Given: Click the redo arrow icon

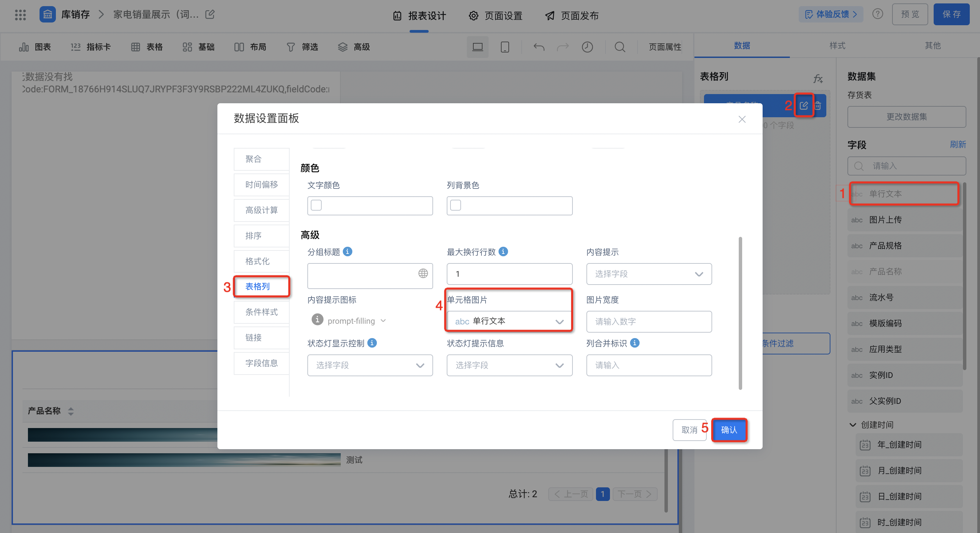Looking at the screenshot, I should [x=563, y=47].
